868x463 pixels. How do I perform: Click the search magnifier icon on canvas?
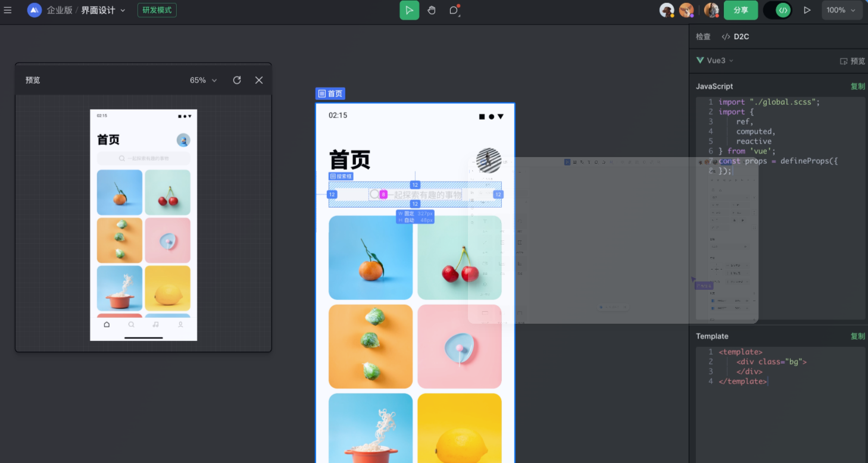pyautogui.click(x=374, y=194)
